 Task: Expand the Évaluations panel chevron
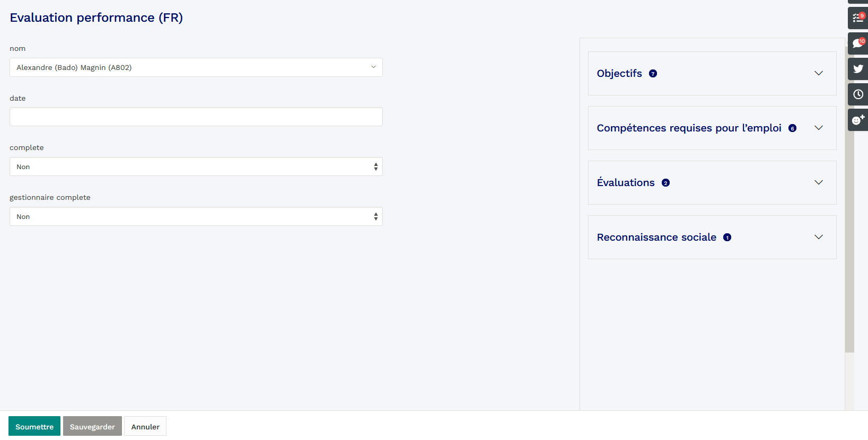pyautogui.click(x=818, y=182)
